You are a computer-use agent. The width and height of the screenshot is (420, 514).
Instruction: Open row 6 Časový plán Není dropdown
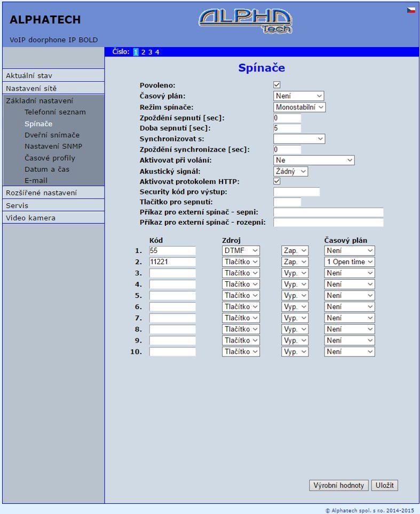click(350, 307)
